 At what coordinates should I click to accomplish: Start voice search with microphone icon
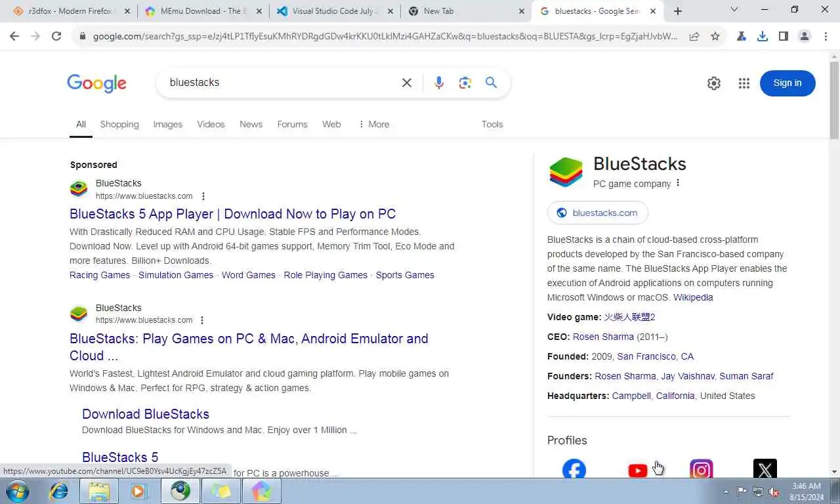click(439, 83)
